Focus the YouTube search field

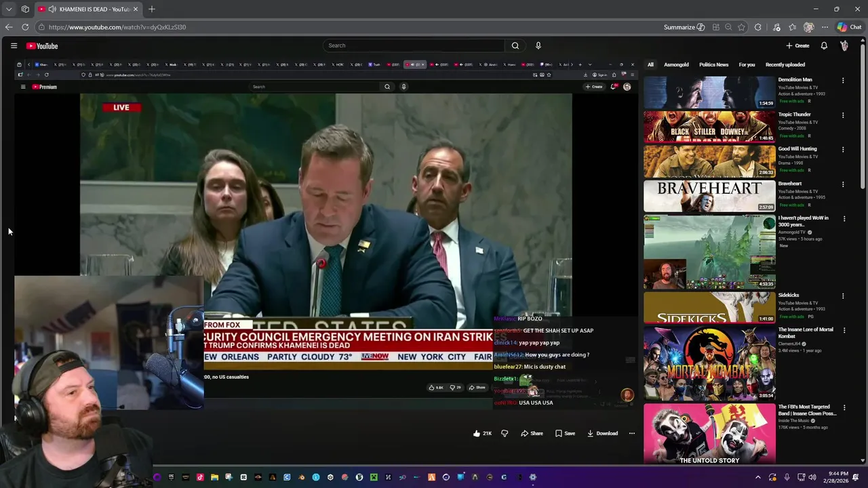click(x=414, y=45)
